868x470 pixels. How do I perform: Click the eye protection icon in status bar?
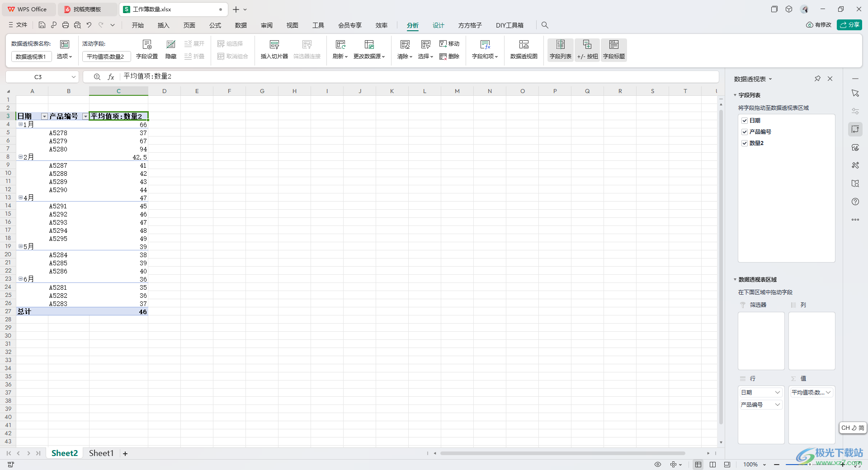click(658, 465)
